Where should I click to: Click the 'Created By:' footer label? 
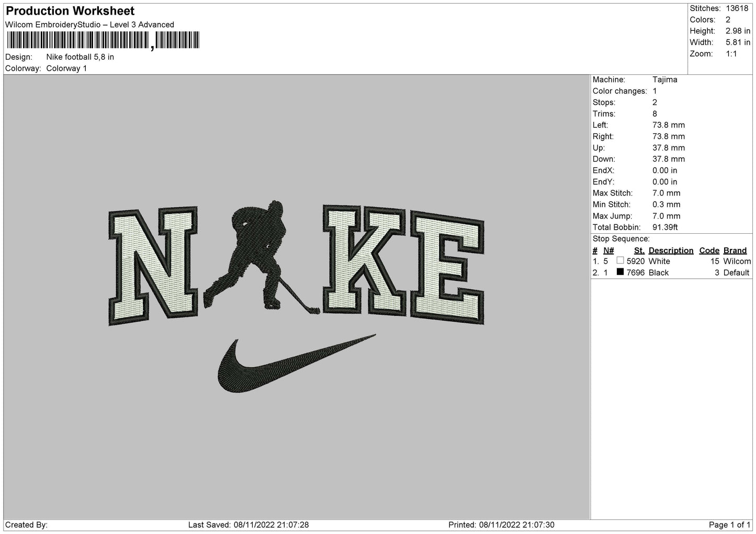pos(26,525)
